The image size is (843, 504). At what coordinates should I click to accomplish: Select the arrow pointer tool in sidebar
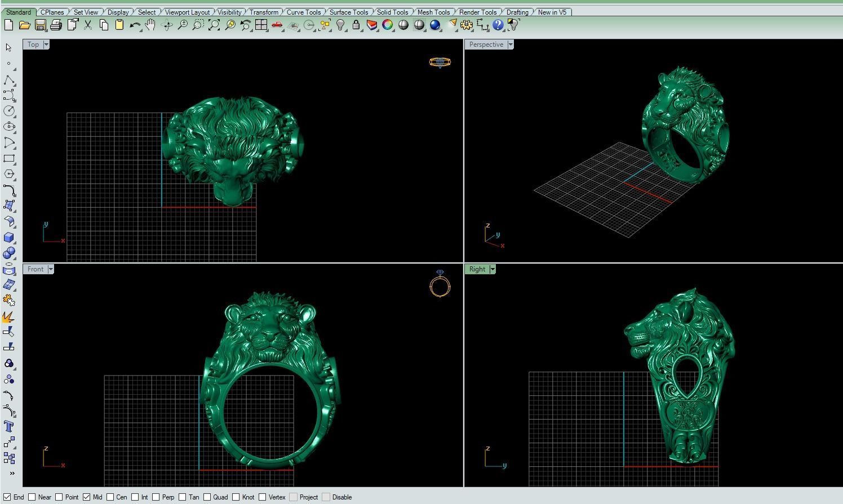(x=8, y=48)
